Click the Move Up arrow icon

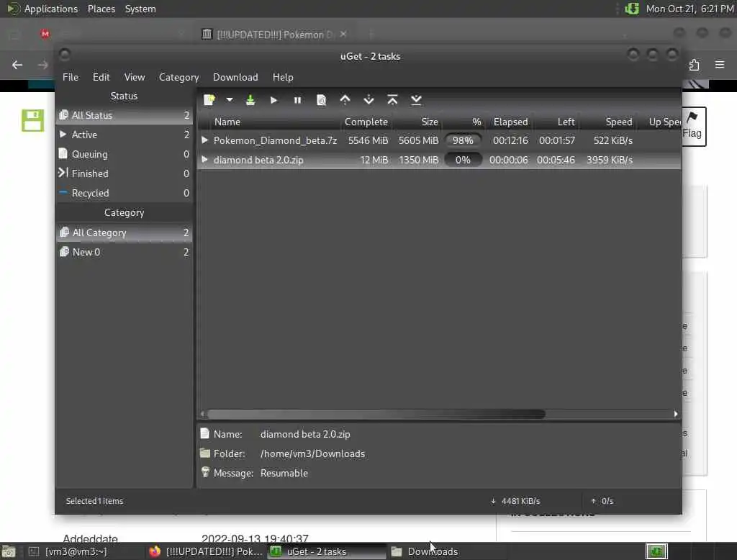pos(345,99)
